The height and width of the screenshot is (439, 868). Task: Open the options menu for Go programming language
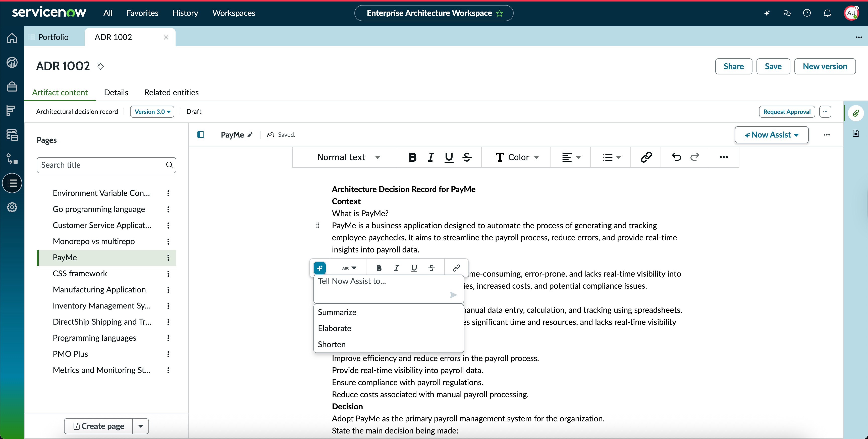168,209
